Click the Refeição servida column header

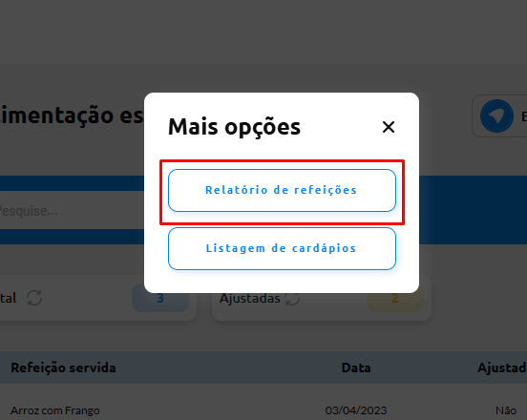63,367
